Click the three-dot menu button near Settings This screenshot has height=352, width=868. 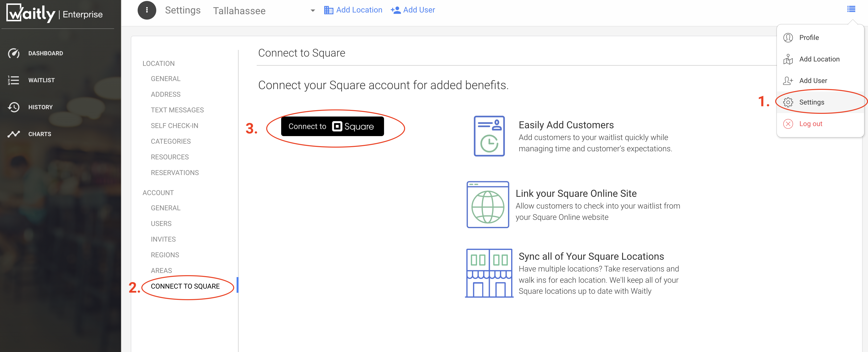tap(146, 10)
